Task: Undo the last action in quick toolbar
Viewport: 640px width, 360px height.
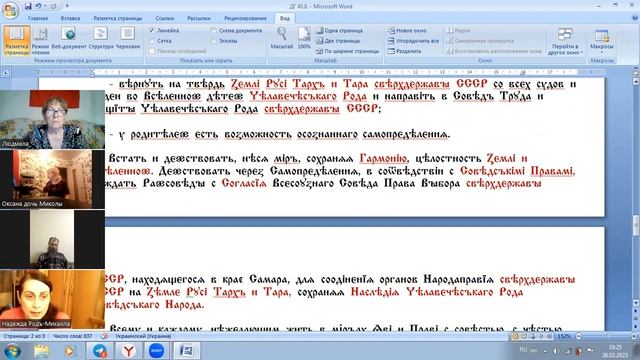Action: point(38,6)
